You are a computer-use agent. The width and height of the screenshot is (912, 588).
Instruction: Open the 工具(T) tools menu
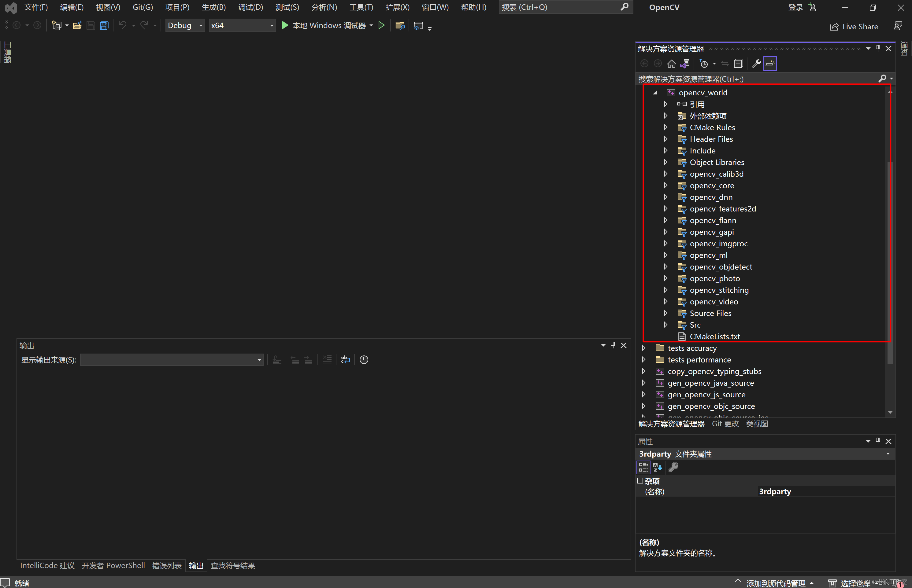361,7
